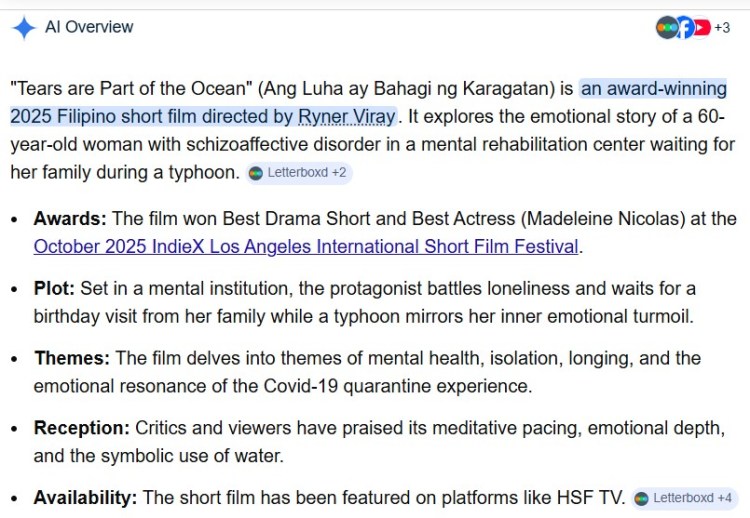750x518 pixels.
Task: Open the Letterboxd +2 citation chip
Action: click(x=298, y=173)
